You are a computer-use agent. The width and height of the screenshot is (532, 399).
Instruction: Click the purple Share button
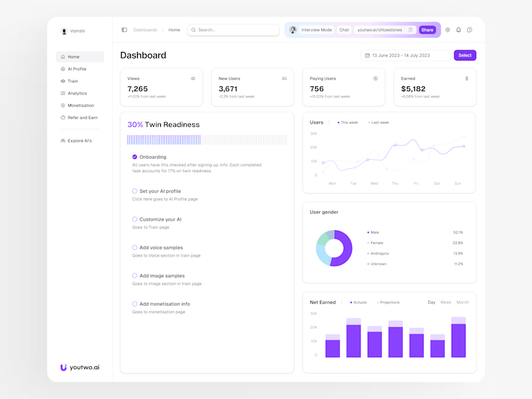427,30
